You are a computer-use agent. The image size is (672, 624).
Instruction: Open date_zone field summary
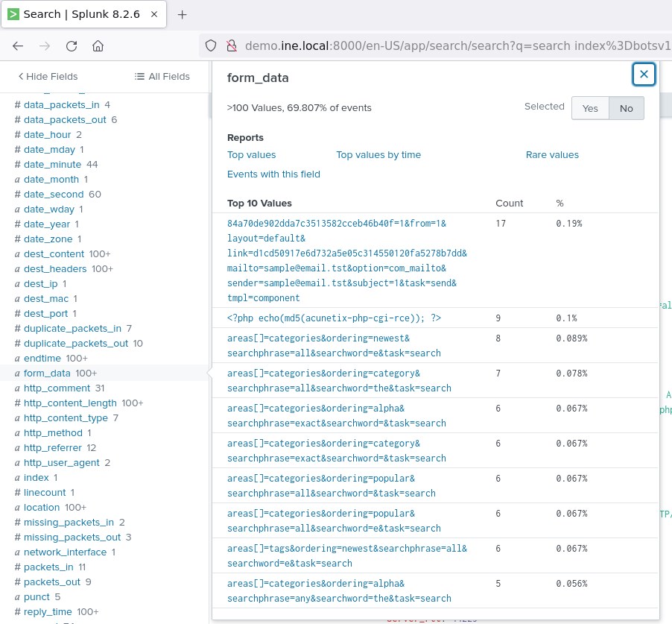pyautogui.click(x=48, y=239)
